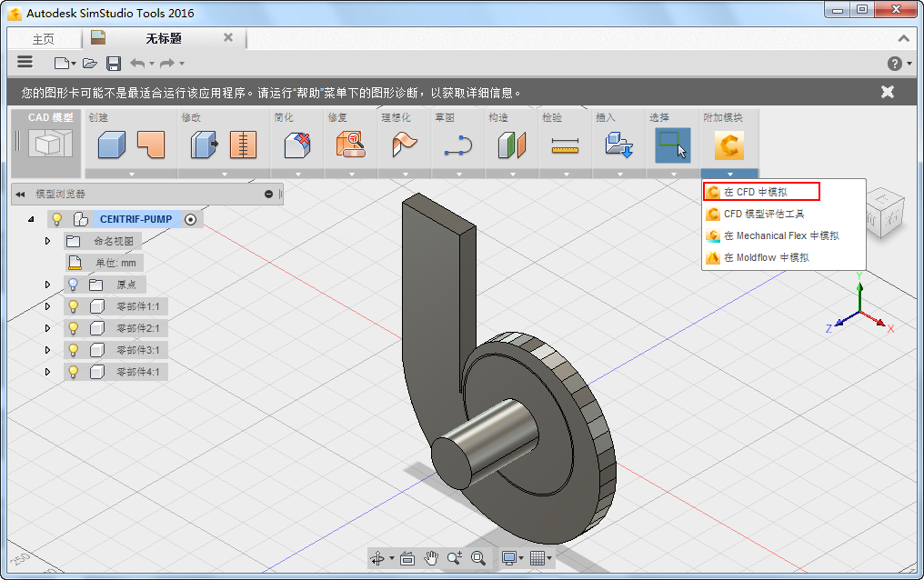Select the CENTRIF-PUMP label in browser

coord(136,219)
